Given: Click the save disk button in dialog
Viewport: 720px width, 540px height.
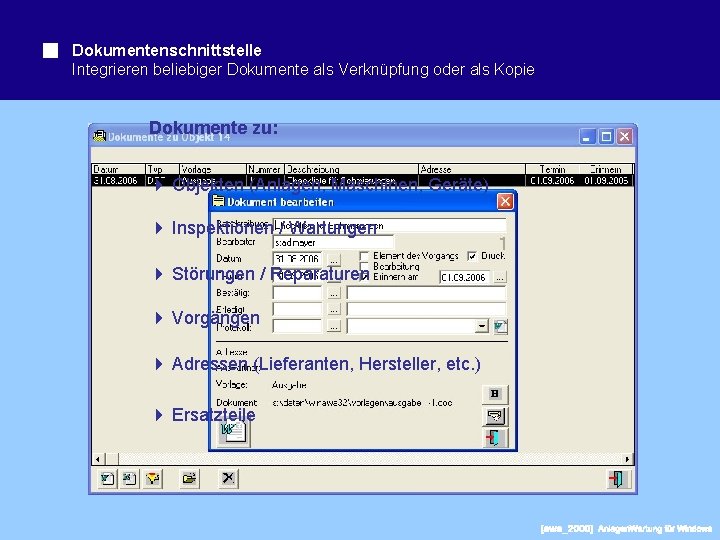Looking at the screenshot, I should pyautogui.click(x=495, y=394).
